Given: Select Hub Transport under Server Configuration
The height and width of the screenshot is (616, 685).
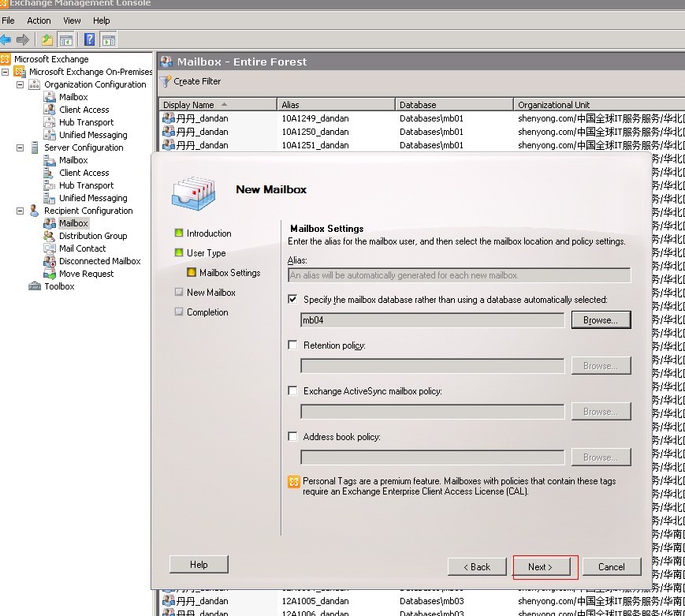Looking at the screenshot, I should 86,185.
